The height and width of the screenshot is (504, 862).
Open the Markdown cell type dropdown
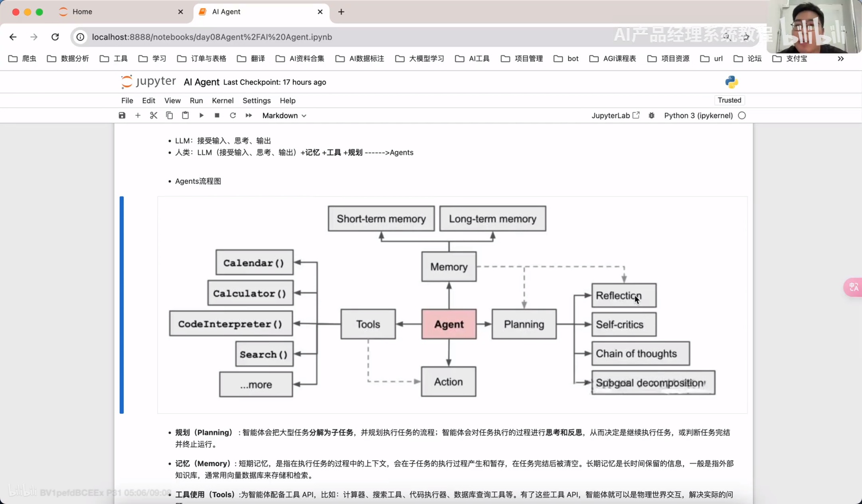click(x=284, y=116)
